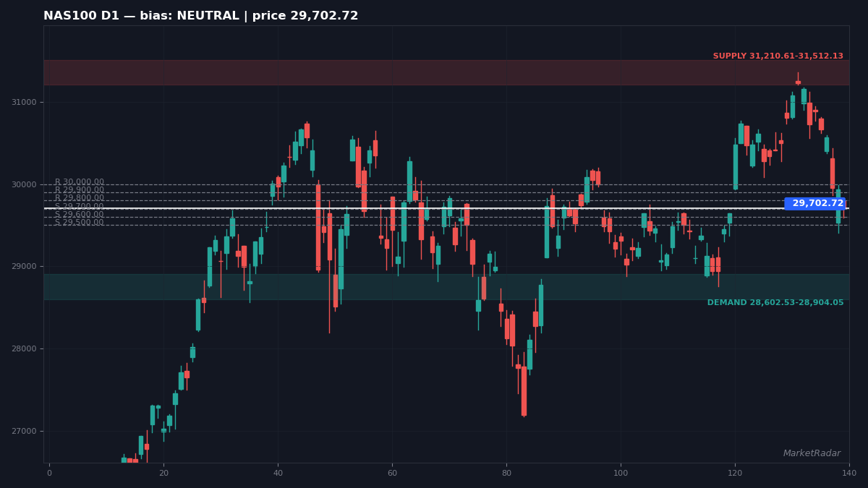This screenshot has width=868, height=488.
Task: Click the blue 29,702.72 price tag
Action: [x=816, y=204]
